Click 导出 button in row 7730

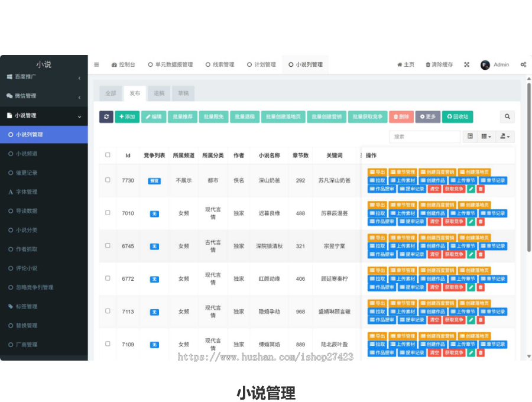(377, 172)
